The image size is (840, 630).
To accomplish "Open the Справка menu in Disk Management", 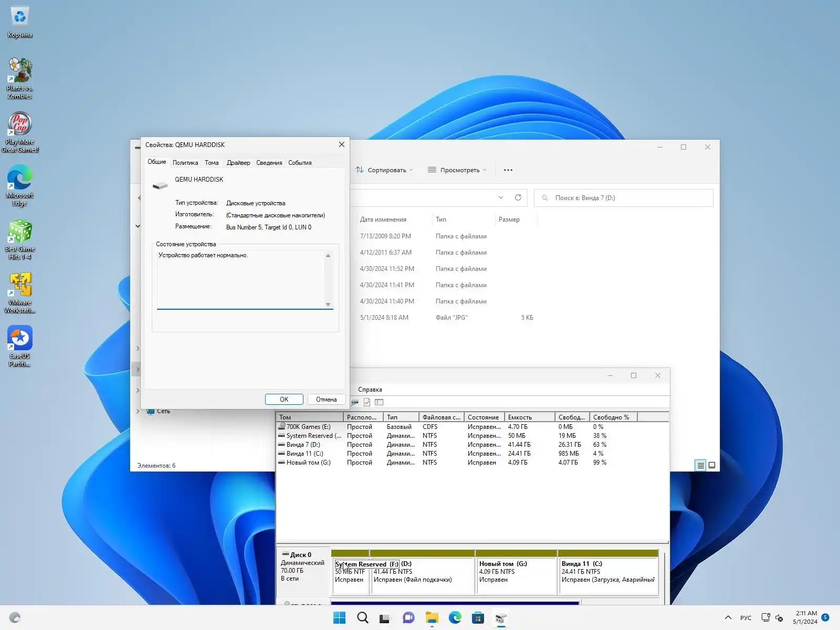I will coord(370,390).
